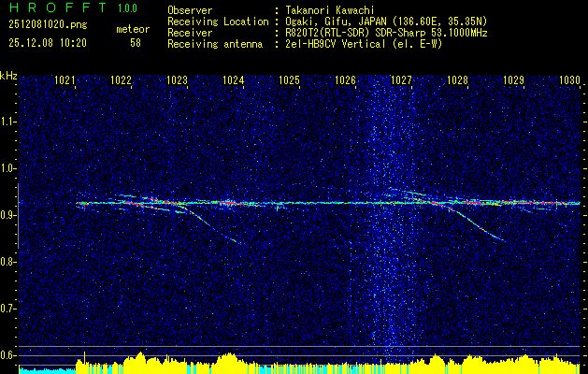Click the 'Receiving Location' field label
Screen dimensions: 588x374
click(218, 22)
